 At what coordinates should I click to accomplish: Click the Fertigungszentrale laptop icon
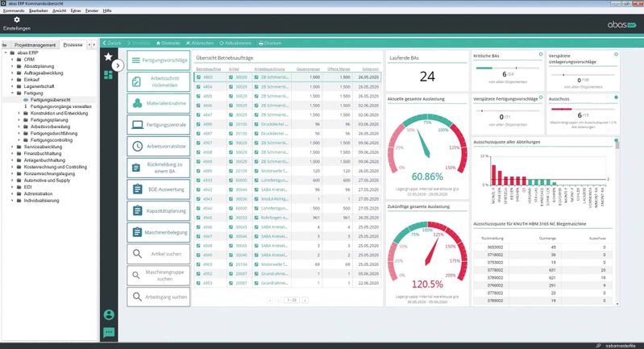click(x=137, y=125)
